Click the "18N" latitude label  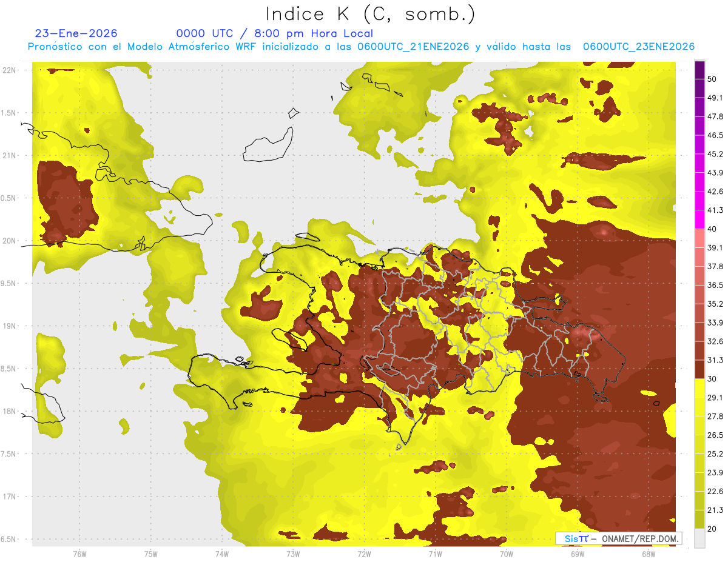coord(9,412)
